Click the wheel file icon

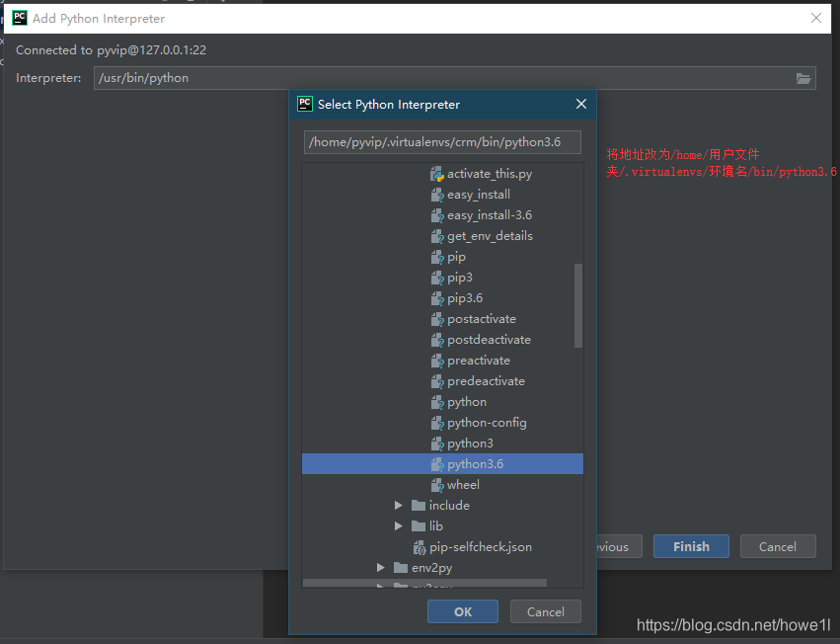(x=437, y=485)
